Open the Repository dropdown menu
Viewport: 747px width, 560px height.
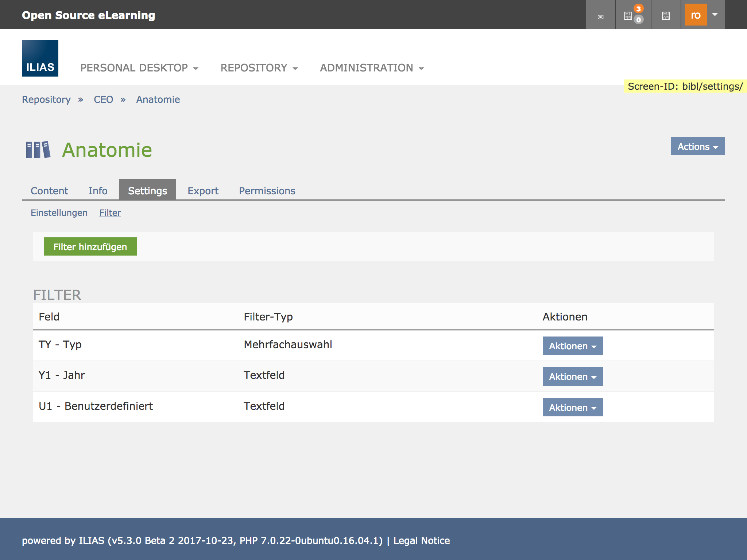[x=259, y=68]
